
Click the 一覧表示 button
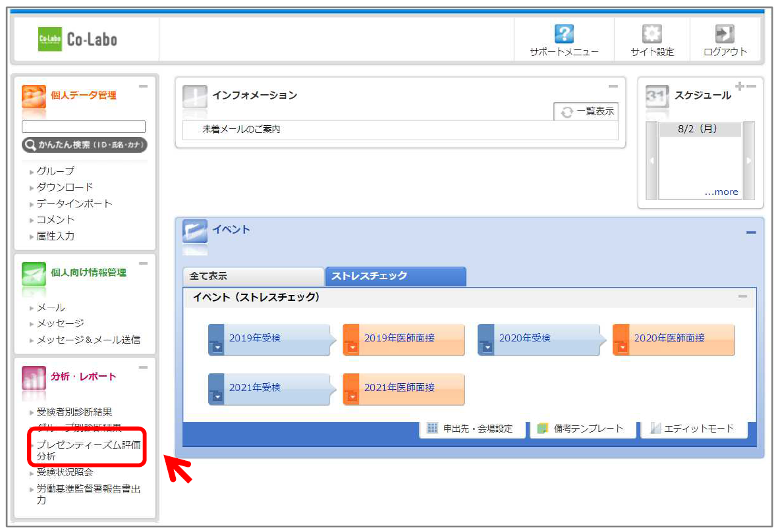(586, 111)
